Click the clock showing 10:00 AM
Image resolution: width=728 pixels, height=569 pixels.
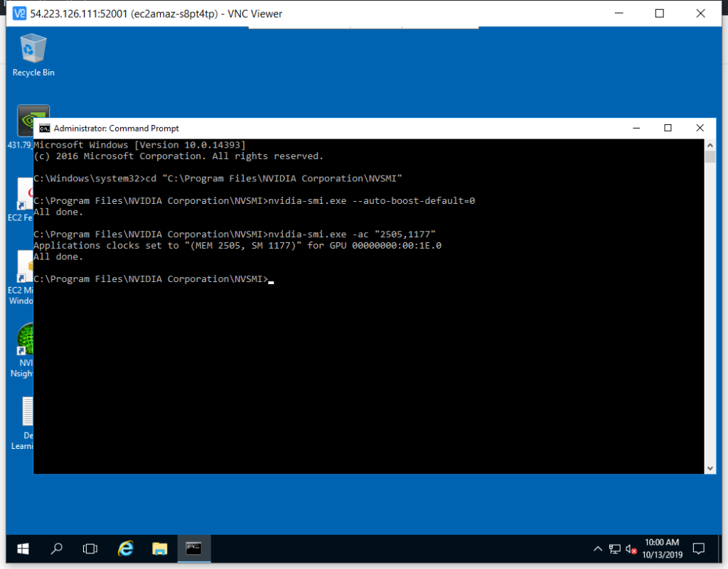(662, 548)
